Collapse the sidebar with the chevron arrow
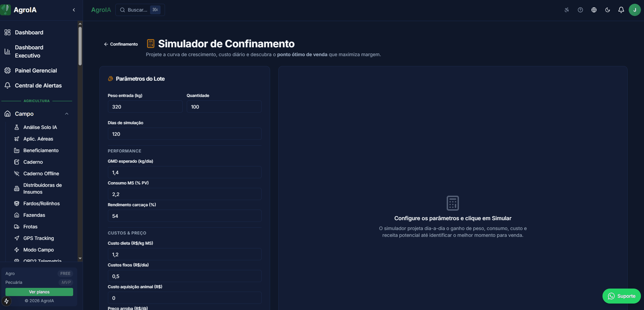 pos(74,10)
